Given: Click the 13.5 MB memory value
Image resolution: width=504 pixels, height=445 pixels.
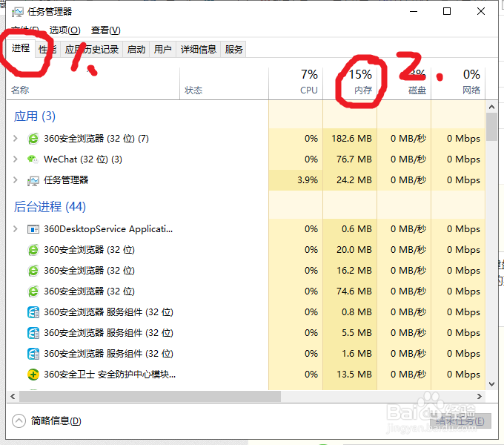Looking at the screenshot, I should click(x=354, y=375).
